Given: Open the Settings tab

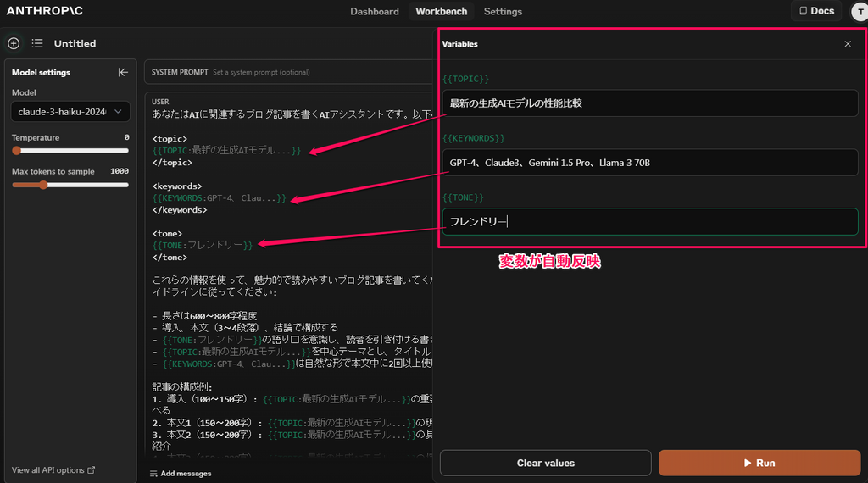Looking at the screenshot, I should [x=503, y=12].
